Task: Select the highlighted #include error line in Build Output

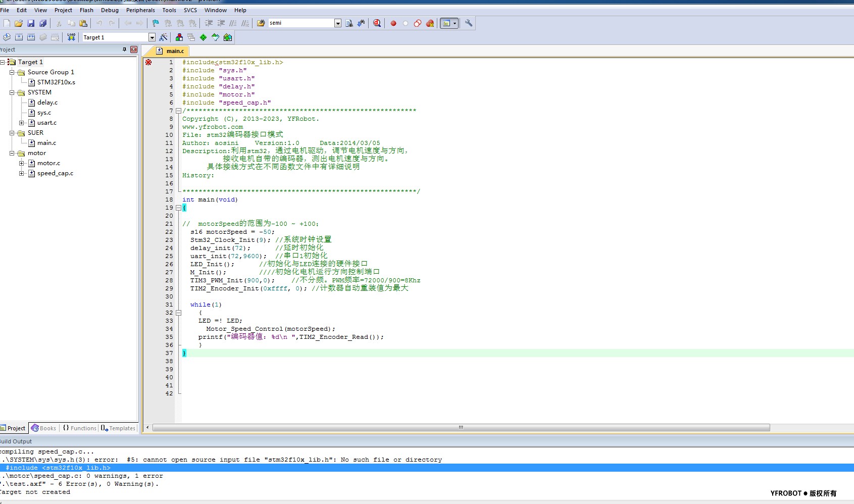Action: (58, 468)
